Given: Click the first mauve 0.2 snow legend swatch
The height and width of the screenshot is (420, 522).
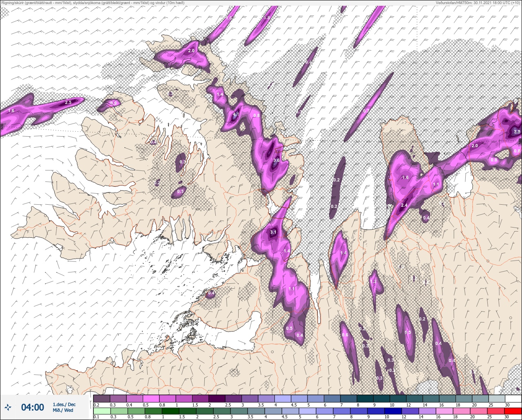Looking at the screenshot, I should [102, 398].
